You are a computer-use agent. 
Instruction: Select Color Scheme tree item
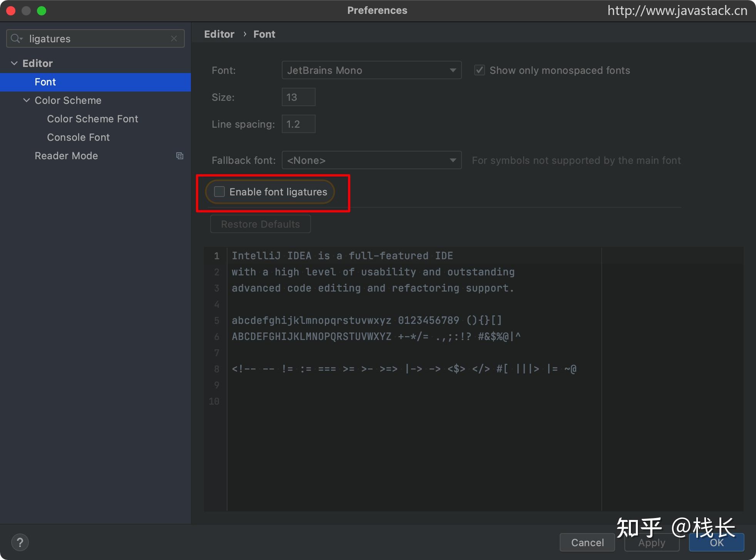68,100
